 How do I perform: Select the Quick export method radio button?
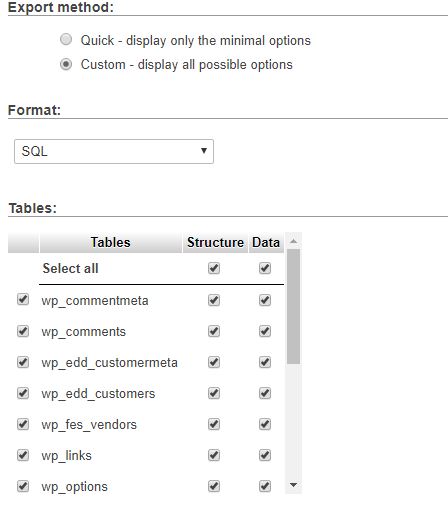tap(66, 39)
